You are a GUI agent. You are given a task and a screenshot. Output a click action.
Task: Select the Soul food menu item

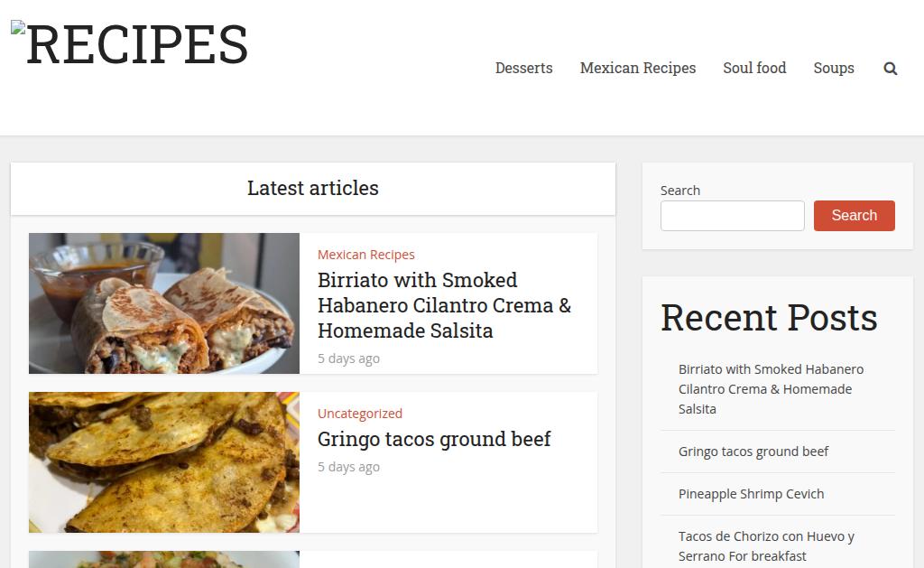[754, 68]
